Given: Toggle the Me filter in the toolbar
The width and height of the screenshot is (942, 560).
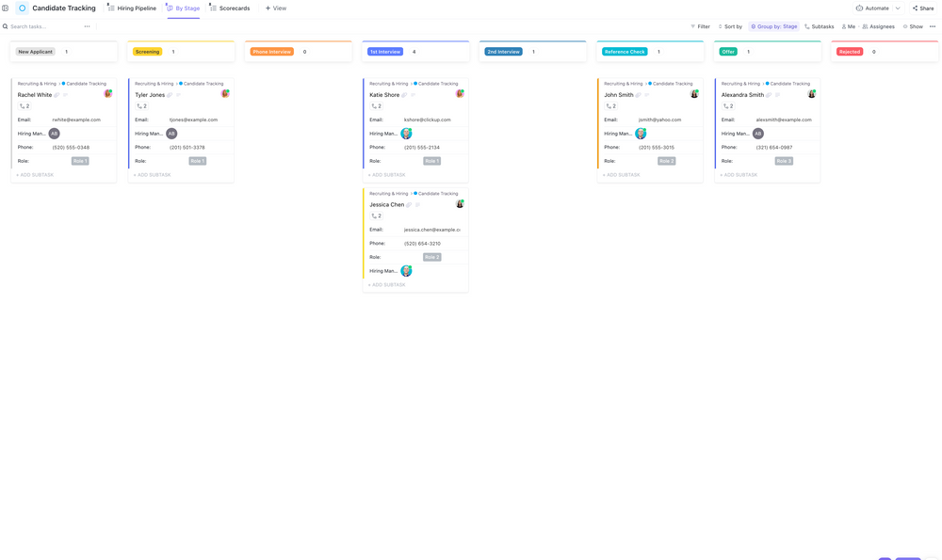Looking at the screenshot, I should [x=847, y=26].
